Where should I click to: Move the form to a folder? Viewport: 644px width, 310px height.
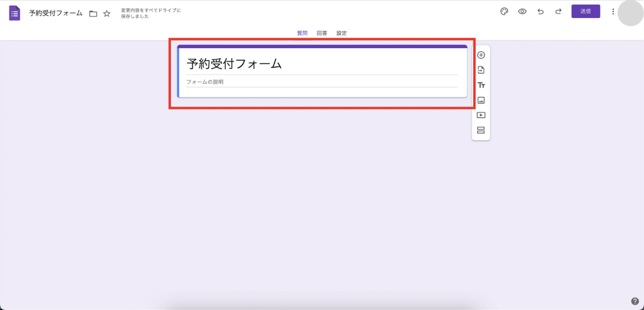point(93,14)
